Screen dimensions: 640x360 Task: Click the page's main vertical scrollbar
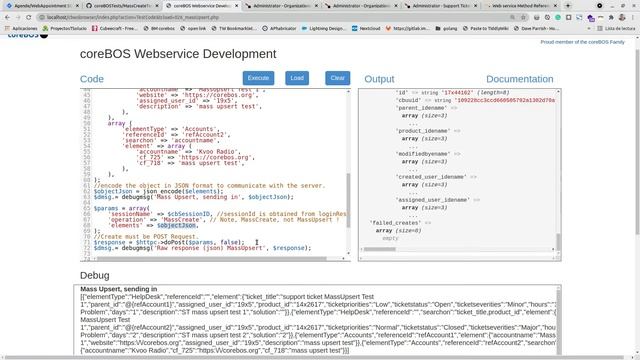637,141
